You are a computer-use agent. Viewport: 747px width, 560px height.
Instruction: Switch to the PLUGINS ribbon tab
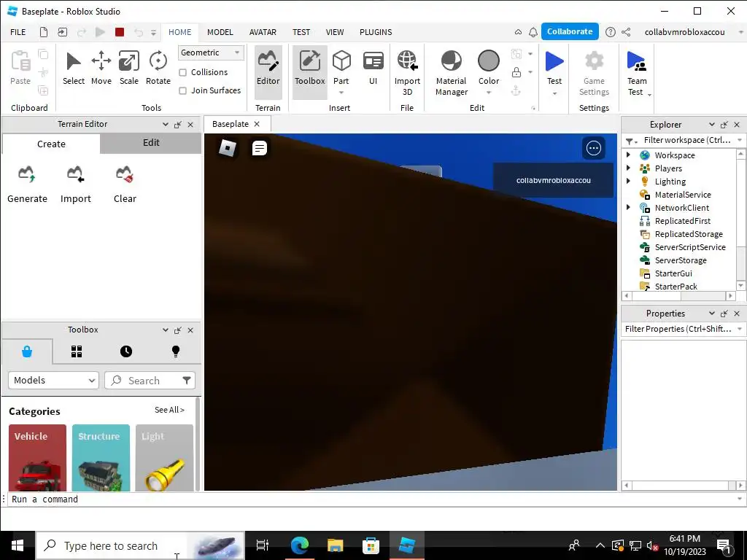coord(376,32)
